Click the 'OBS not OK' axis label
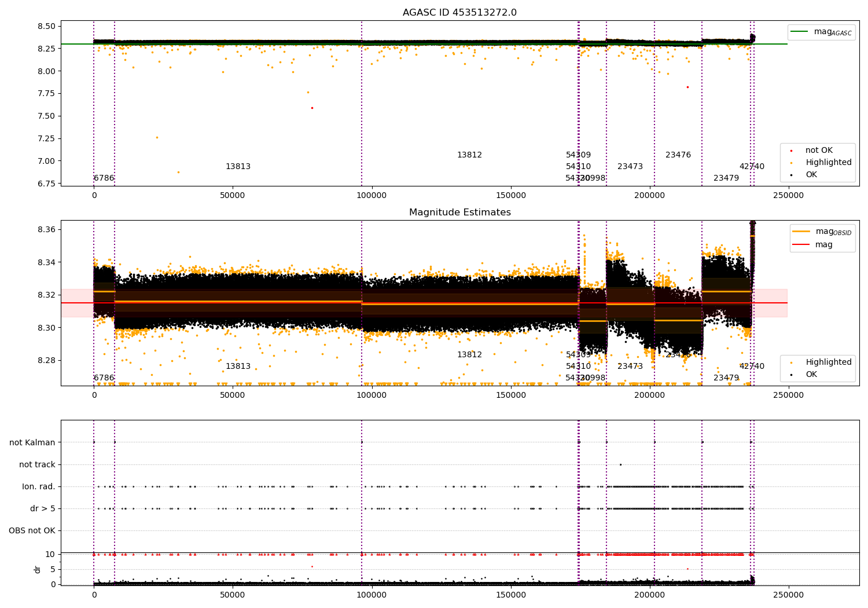 click(x=32, y=531)
